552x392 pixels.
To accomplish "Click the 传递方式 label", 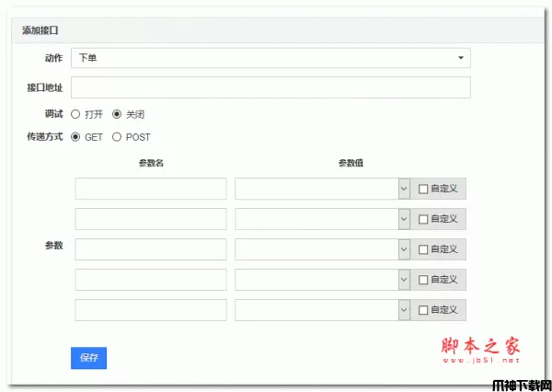I will (x=45, y=137).
